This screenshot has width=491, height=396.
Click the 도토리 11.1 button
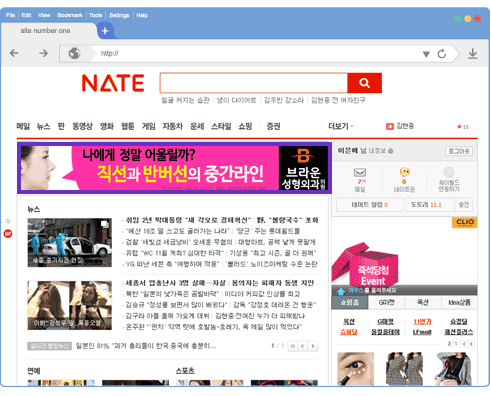tap(430, 205)
